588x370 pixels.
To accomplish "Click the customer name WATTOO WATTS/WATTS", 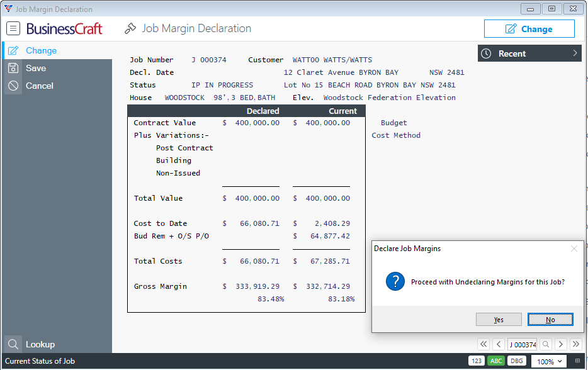I will tap(332, 60).
